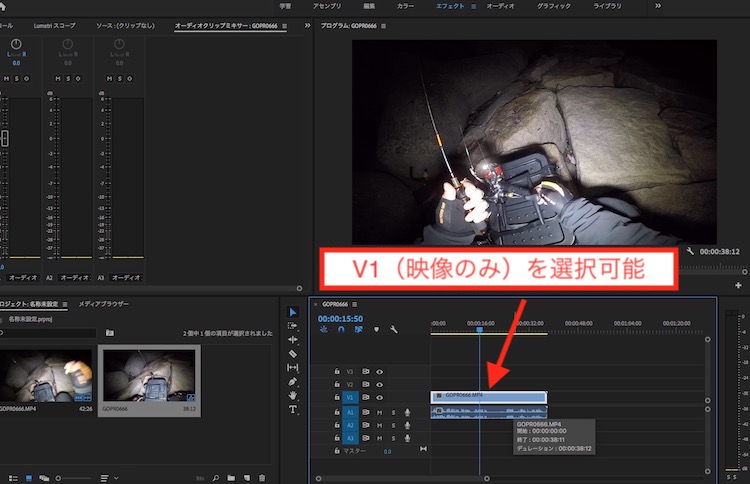Image resolution: width=750 pixels, height=484 pixels.
Task: Toggle timeline snap magnet icon
Action: point(341,330)
